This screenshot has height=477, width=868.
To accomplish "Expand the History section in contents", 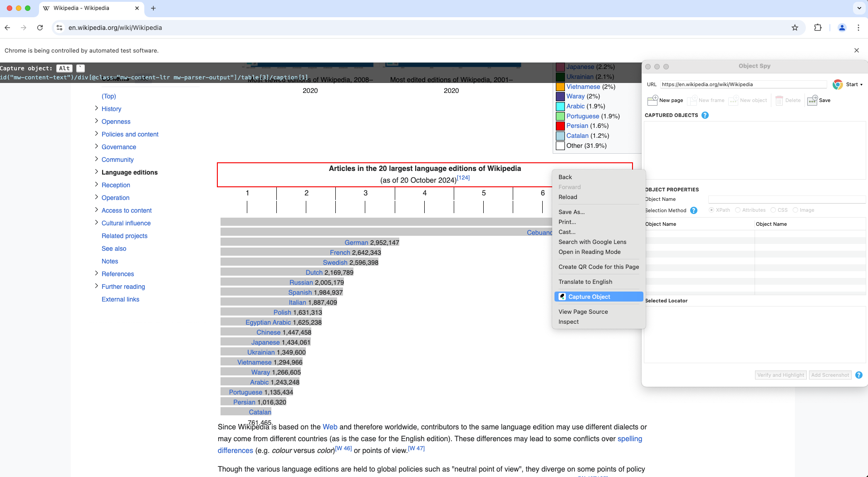I will click(x=96, y=108).
